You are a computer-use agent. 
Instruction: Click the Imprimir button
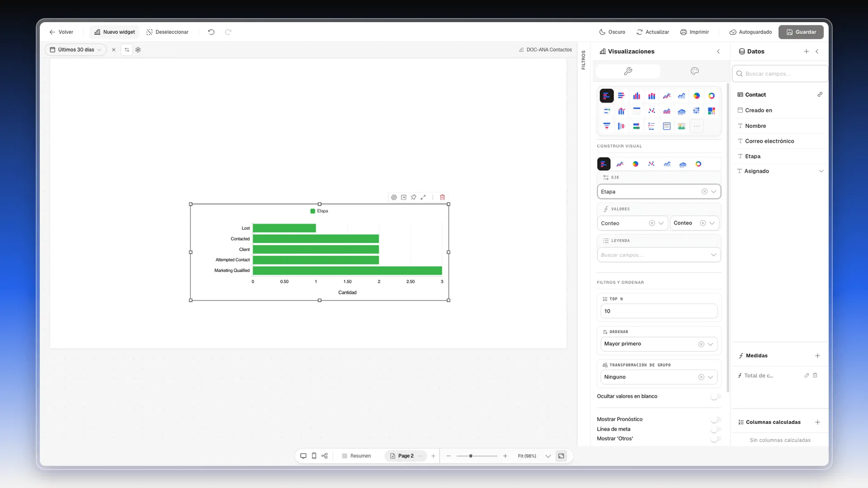point(694,32)
